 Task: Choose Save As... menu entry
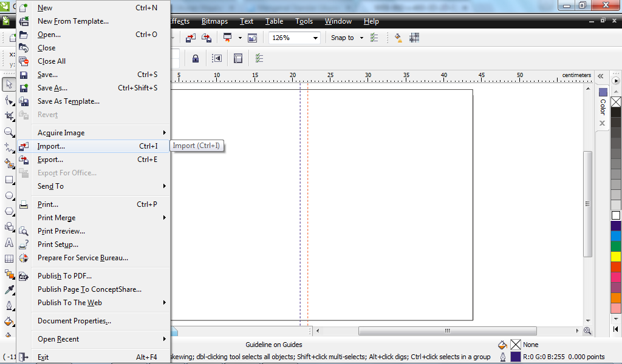tap(94, 88)
